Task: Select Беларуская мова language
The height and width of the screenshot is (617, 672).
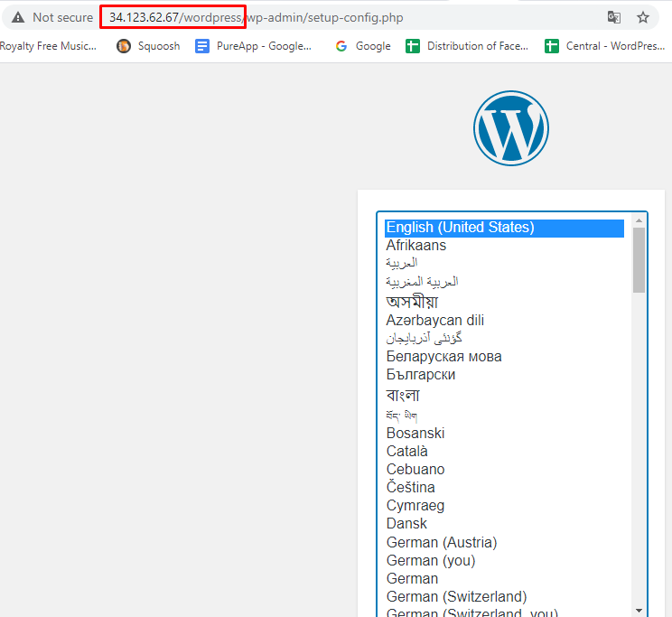Action: click(504, 356)
